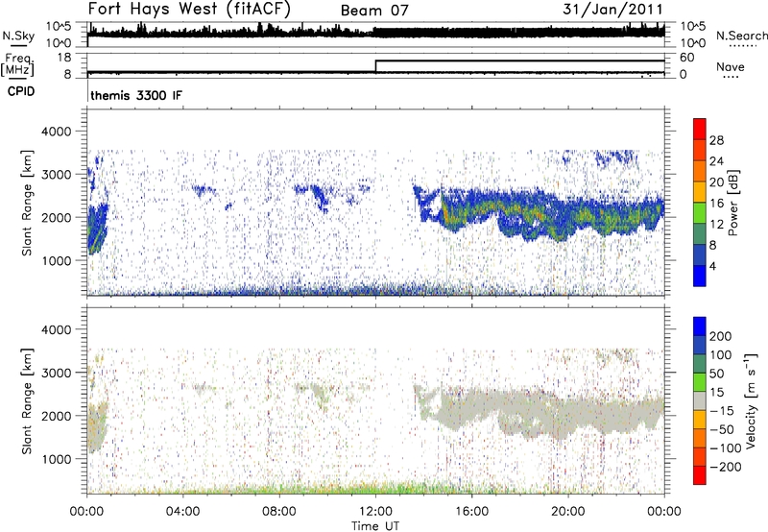768x532 pixels.
Task: Click the 'Fort Hays West (fitACF)' title
Action: [x=189, y=10]
